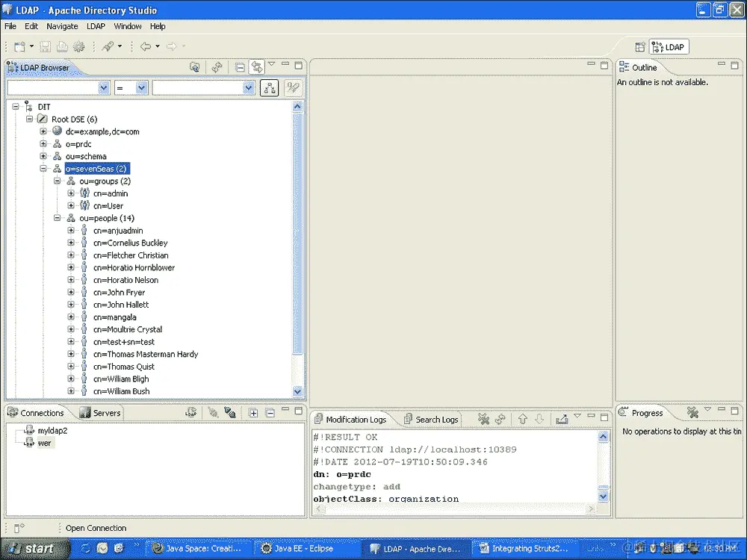Click the gear-shaped icon in main toolbar
747x560 pixels.
pyautogui.click(x=78, y=46)
